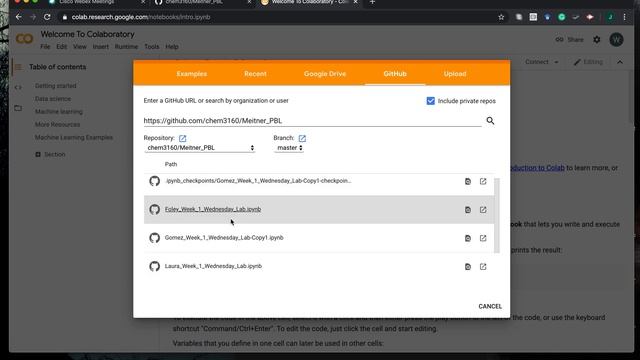
Task: View Foley_Week_1 notebook file on GitHub
Action: tap(468, 210)
